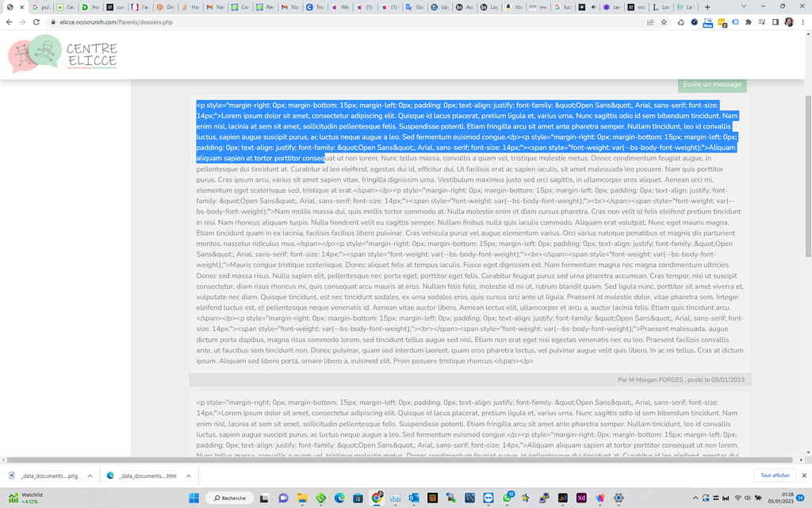Click the Wi-Fi icon in system tray

pos(737,498)
